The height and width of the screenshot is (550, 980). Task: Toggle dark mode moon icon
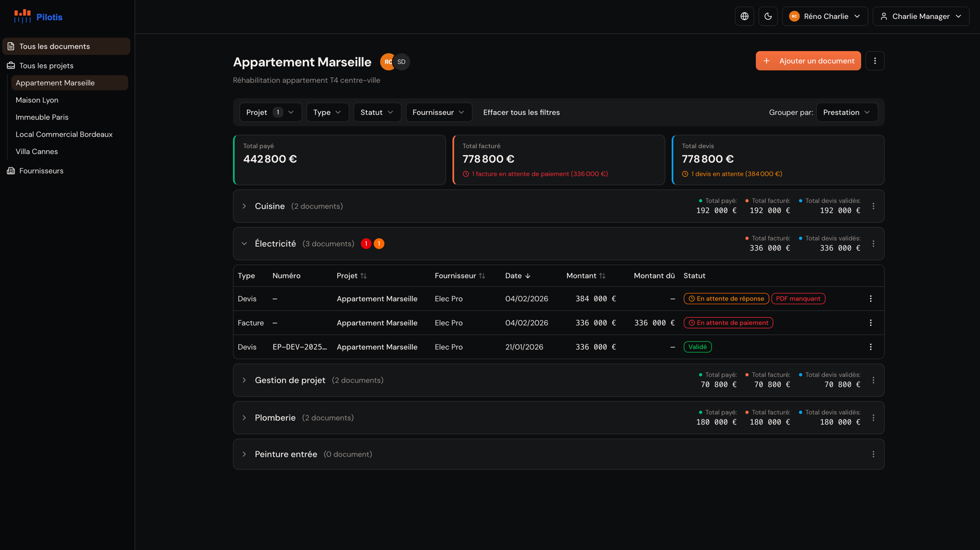click(768, 16)
